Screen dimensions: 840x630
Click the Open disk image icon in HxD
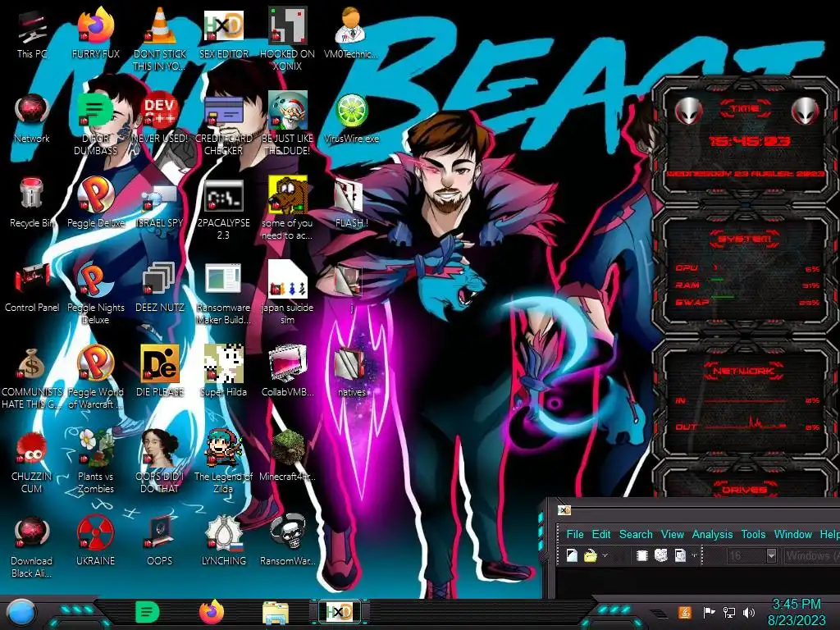tap(680, 555)
